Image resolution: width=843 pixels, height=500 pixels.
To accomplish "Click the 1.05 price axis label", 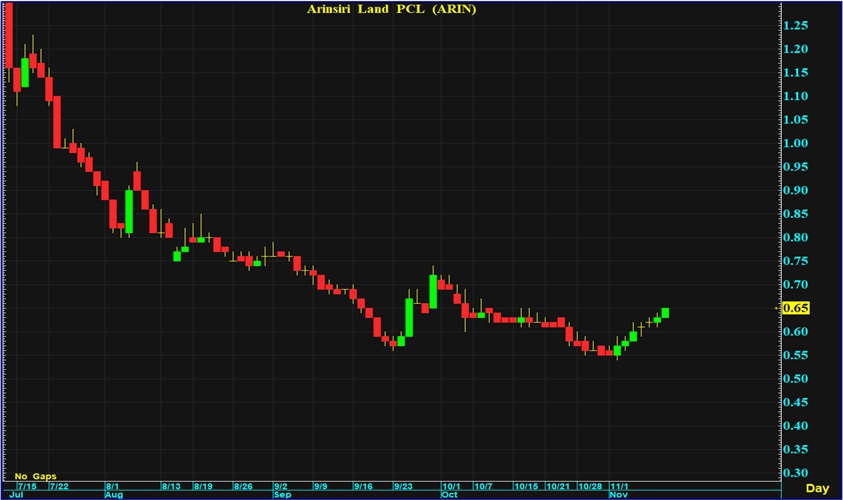I will click(x=796, y=119).
